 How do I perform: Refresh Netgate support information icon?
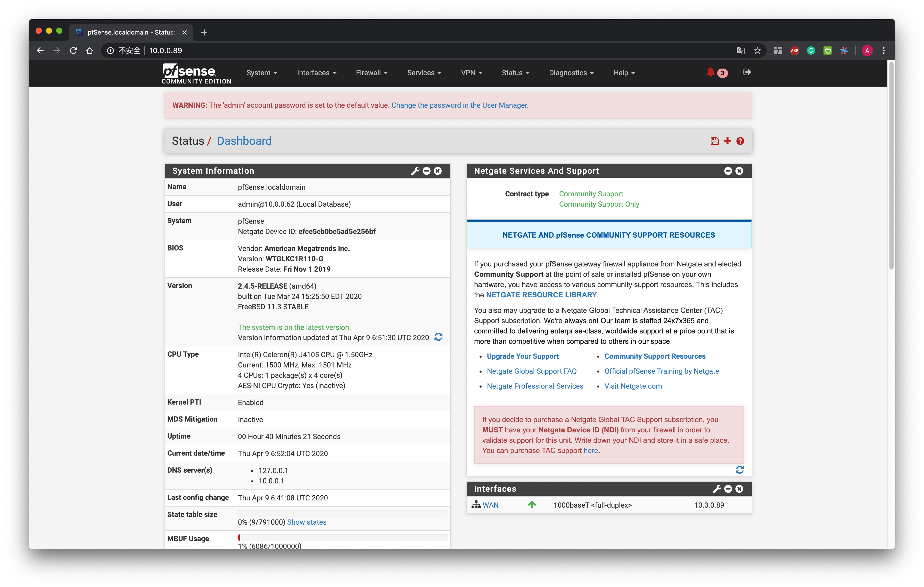coord(739,470)
